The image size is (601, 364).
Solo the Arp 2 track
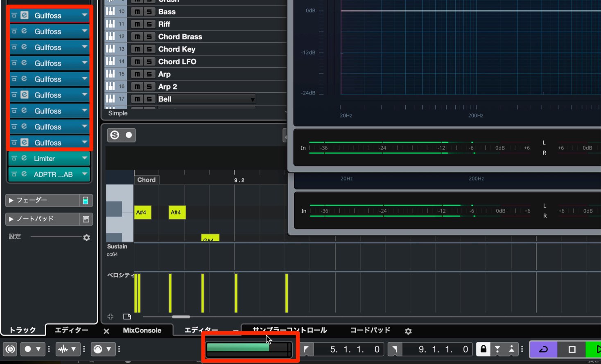(149, 87)
